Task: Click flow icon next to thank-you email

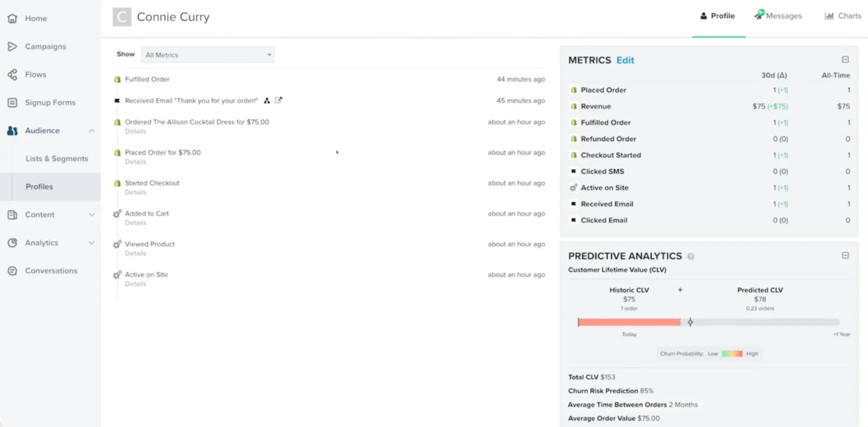Action: tap(267, 101)
